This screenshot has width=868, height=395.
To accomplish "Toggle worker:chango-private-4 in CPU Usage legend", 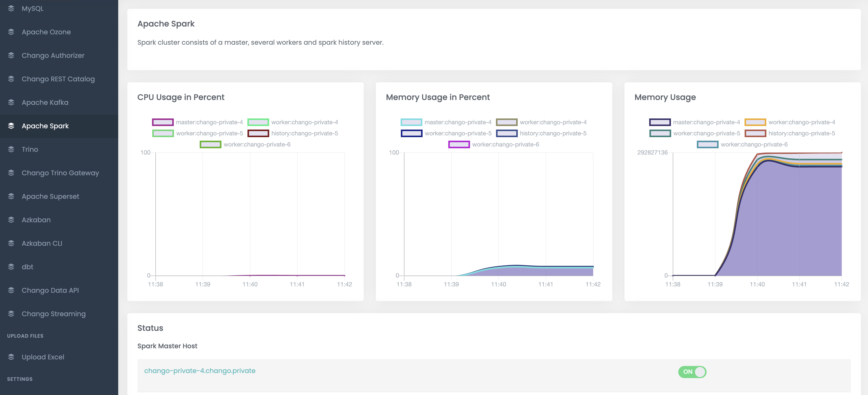I will point(293,122).
